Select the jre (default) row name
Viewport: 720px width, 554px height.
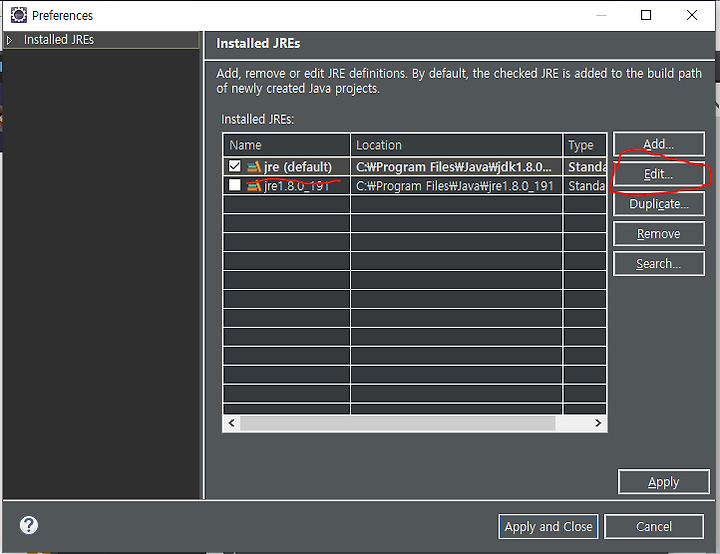pos(298,167)
